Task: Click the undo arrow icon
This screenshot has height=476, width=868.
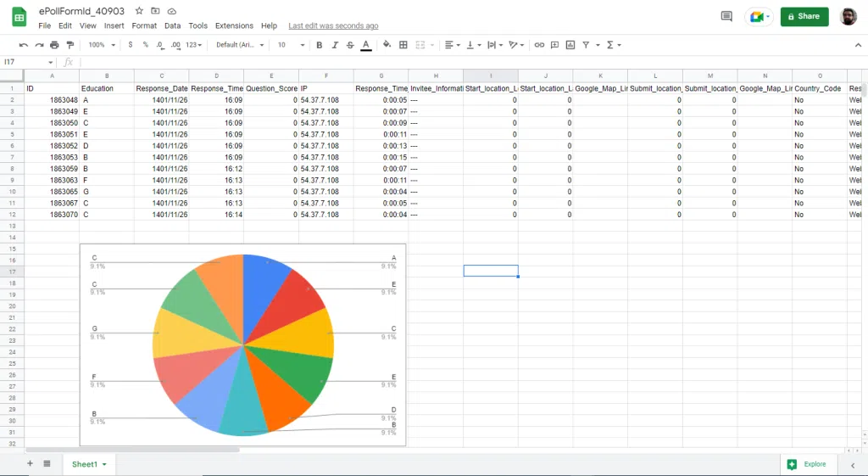Action: pos(23,45)
